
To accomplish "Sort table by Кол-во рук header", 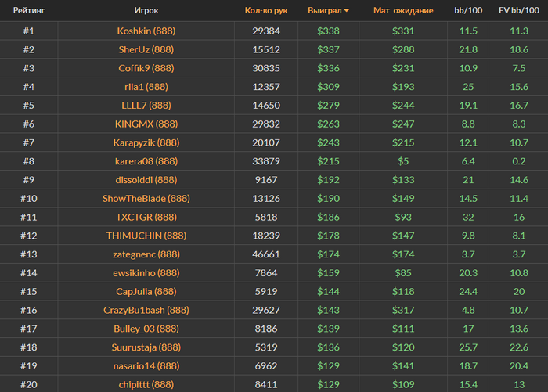I will point(266,10).
